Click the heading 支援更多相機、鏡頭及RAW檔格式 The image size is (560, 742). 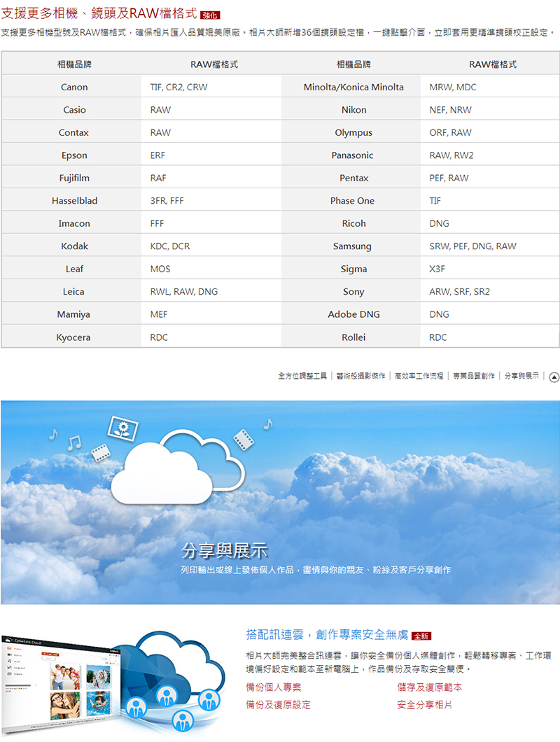(x=99, y=13)
